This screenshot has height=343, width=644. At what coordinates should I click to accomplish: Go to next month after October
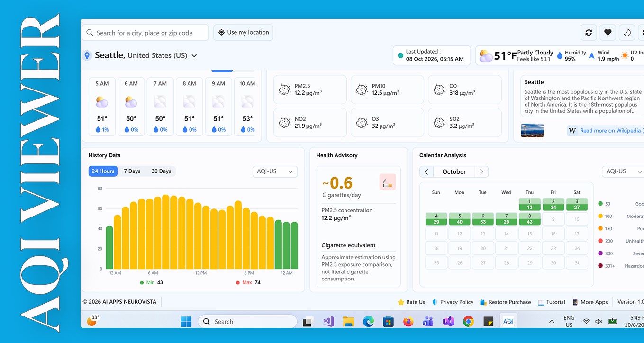481,172
